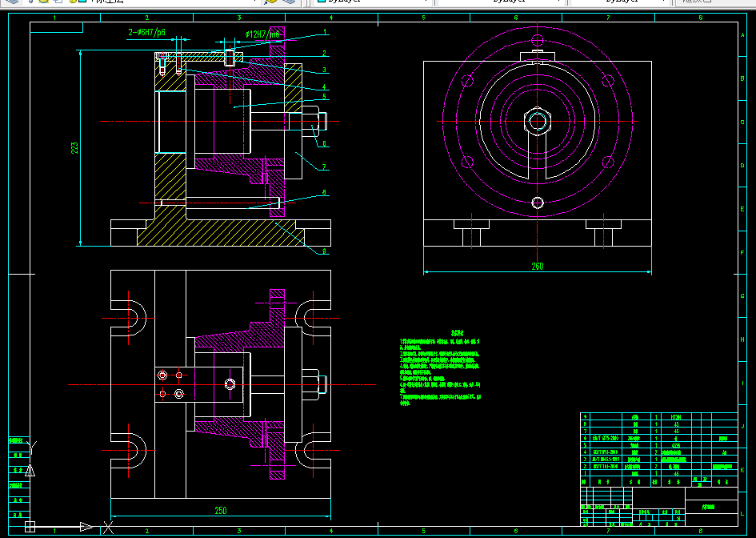This screenshot has width=756, height=538.
Task: Click zone number 6 on the bottom border
Action: click(516, 531)
